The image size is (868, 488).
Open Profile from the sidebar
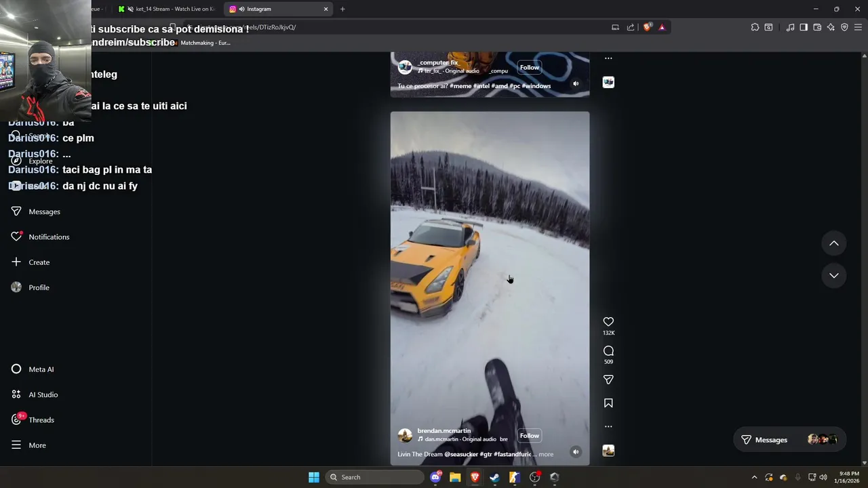coord(31,287)
